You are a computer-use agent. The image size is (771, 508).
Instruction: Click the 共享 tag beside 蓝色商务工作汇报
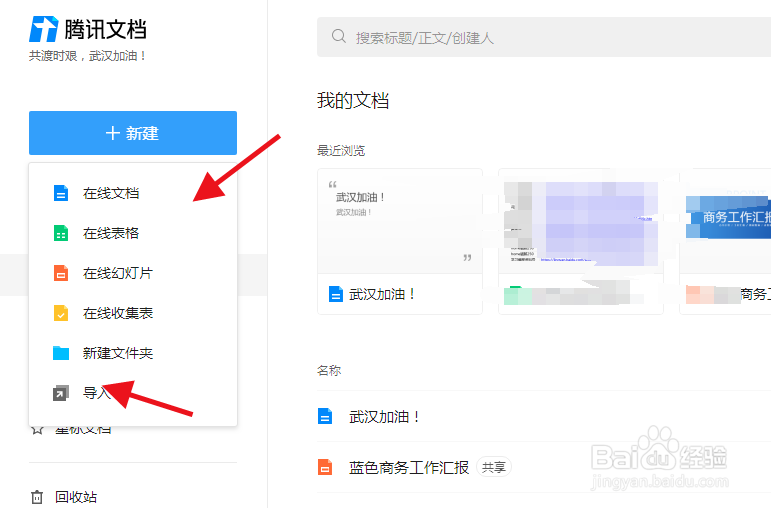[494, 467]
